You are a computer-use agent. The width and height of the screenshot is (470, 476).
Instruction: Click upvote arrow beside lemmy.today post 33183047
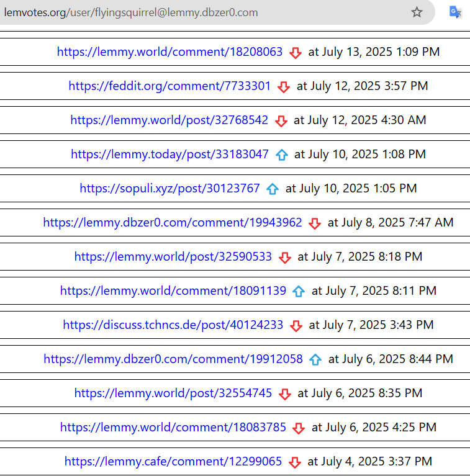(x=282, y=155)
